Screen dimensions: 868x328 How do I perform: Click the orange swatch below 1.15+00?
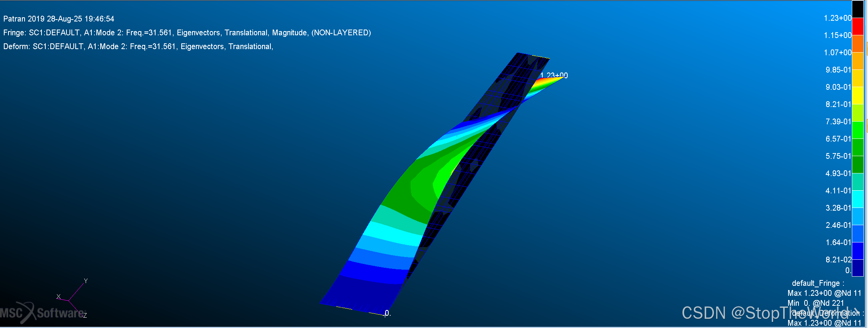tap(858, 44)
